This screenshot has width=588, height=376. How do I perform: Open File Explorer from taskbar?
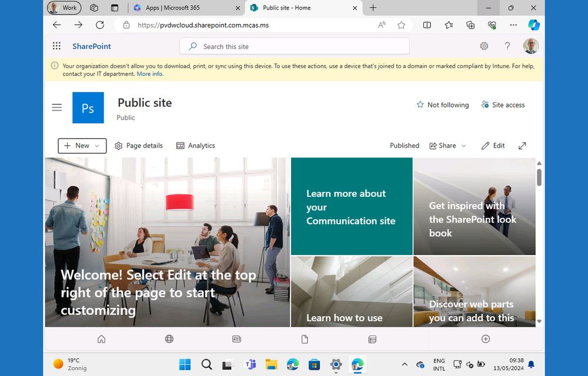coord(271,364)
